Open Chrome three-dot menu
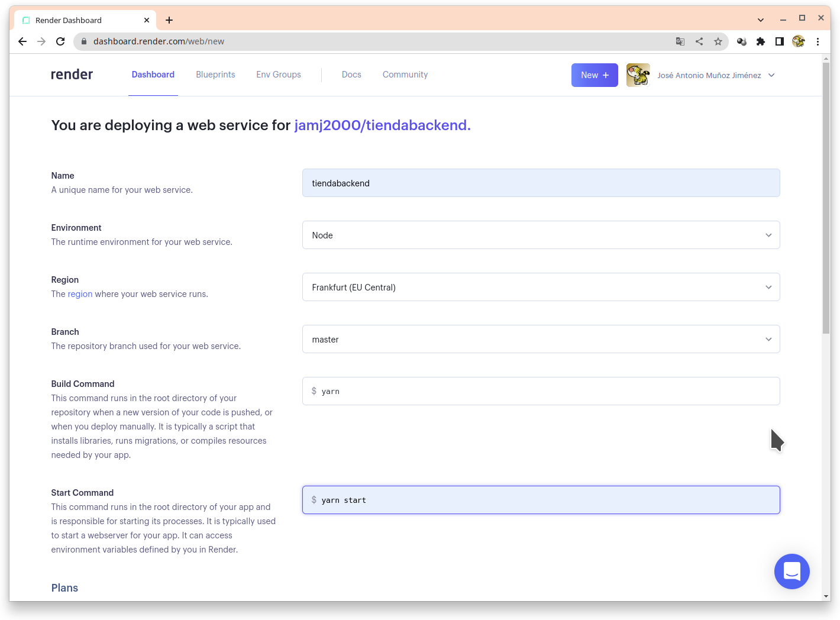 [x=818, y=41]
